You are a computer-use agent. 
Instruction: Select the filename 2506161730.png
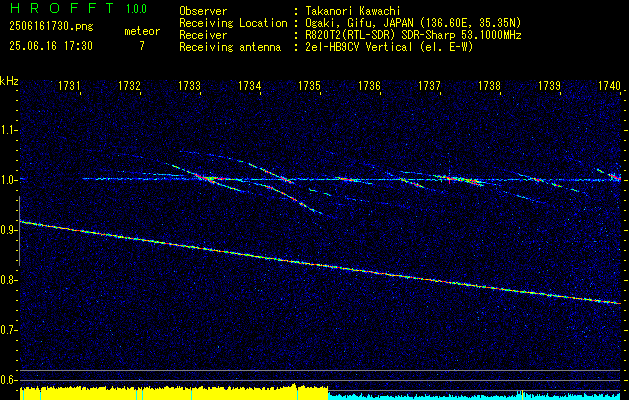click(x=51, y=27)
